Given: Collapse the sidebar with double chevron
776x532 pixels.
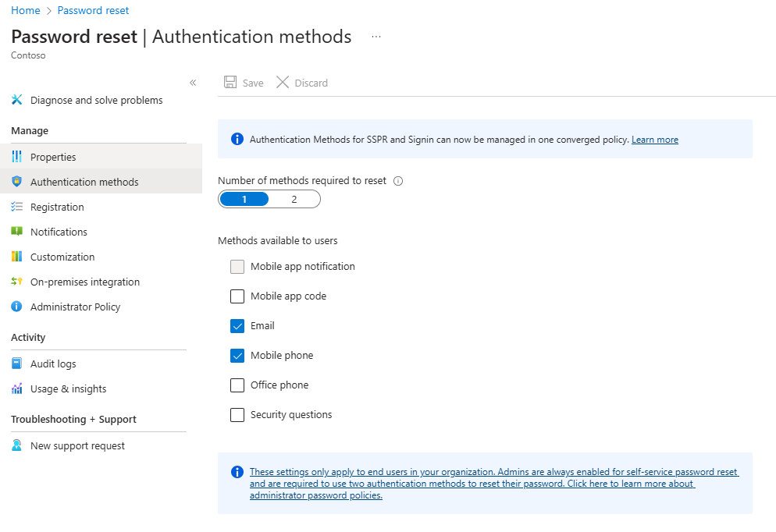Looking at the screenshot, I should coord(193,83).
